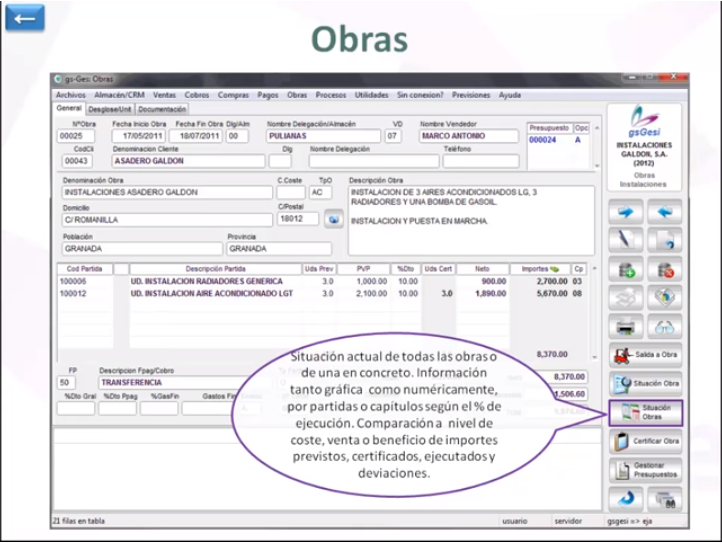This screenshot has height=544, width=722.
Task: Click the NºObra field 00025
Action: 76,136
